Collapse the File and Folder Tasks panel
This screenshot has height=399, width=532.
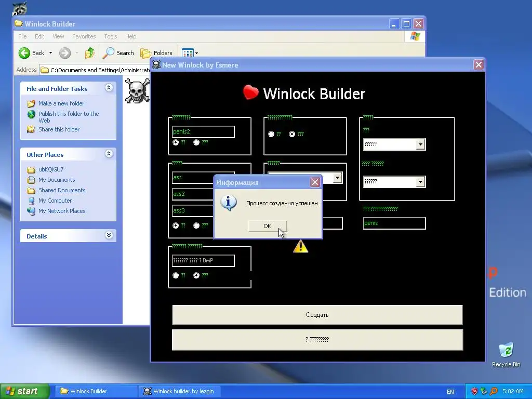pyautogui.click(x=109, y=88)
